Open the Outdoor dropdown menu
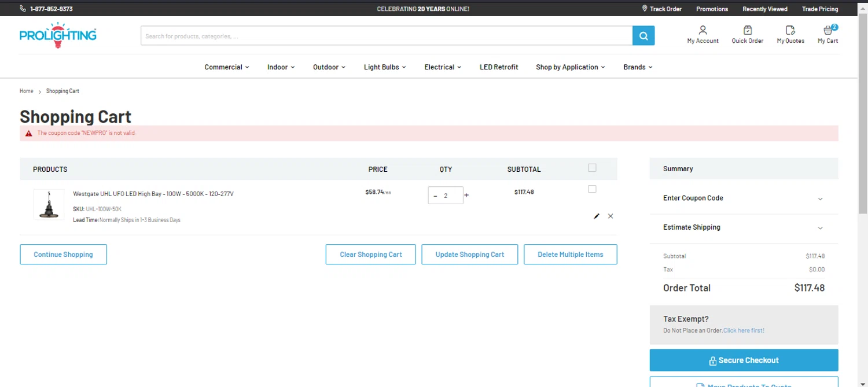The image size is (868, 387). [329, 67]
